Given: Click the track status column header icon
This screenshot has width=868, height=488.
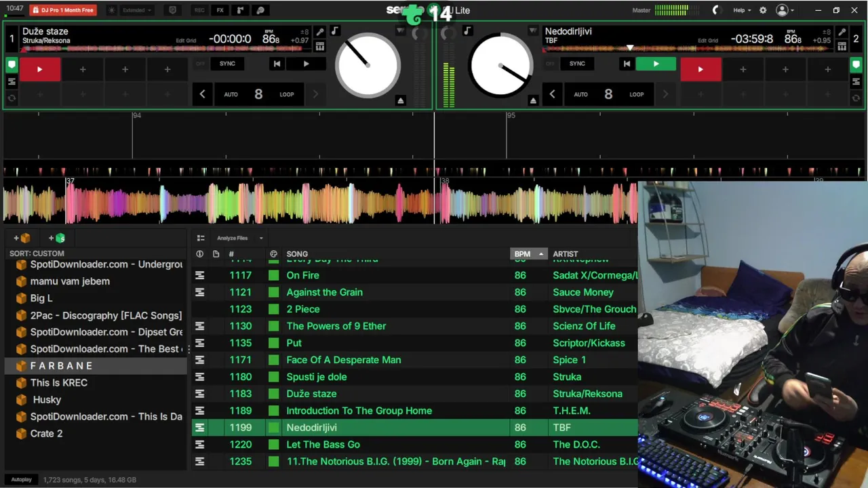Looking at the screenshot, I should click(x=199, y=254).
